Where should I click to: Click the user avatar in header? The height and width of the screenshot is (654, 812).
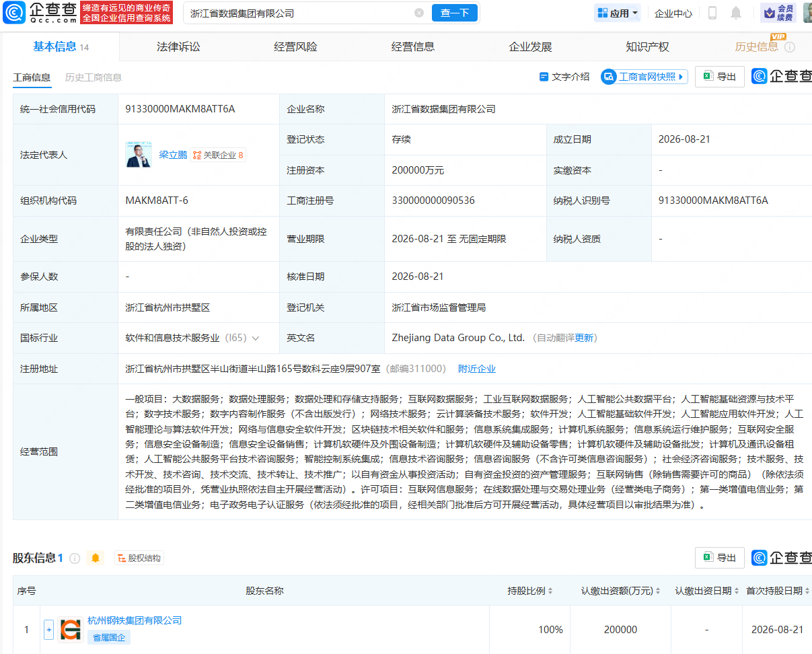[x=807, y=13]
